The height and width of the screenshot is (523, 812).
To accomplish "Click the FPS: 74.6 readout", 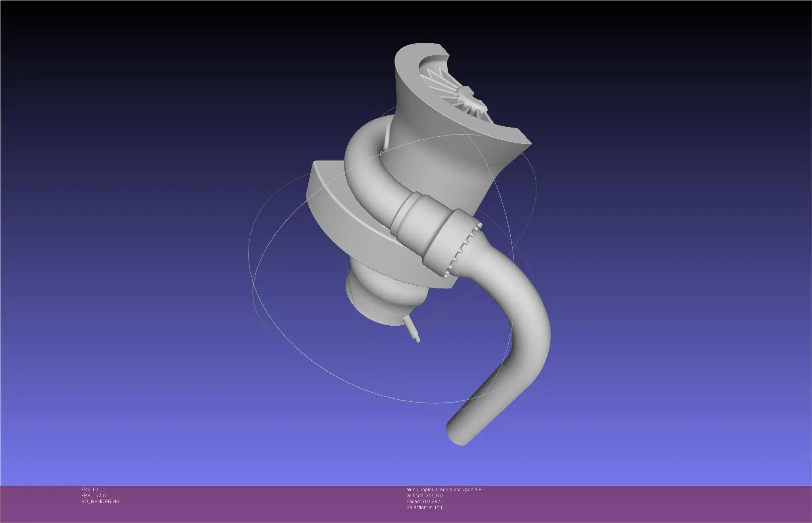I will click(x=94, y=496).
